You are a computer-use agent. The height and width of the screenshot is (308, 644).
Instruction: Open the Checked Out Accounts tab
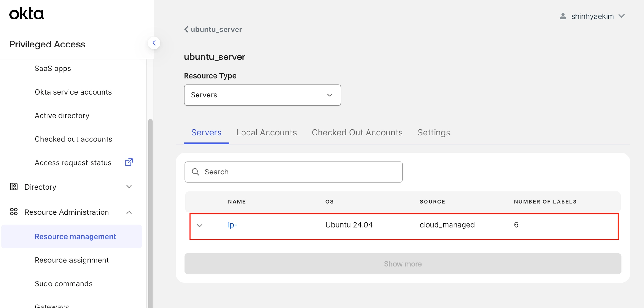point(357,133)
